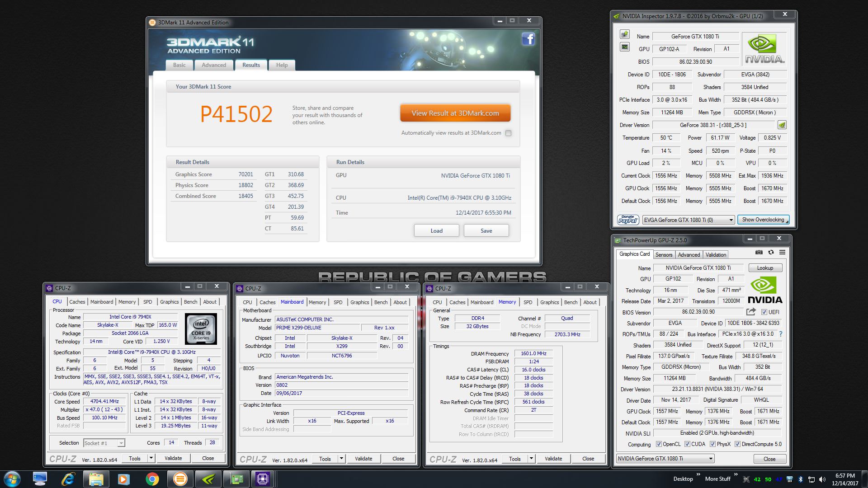Take a GPU-Z screenshot with the camera icon
Viewport: 868px width, 488px height.
coord(759,252)
